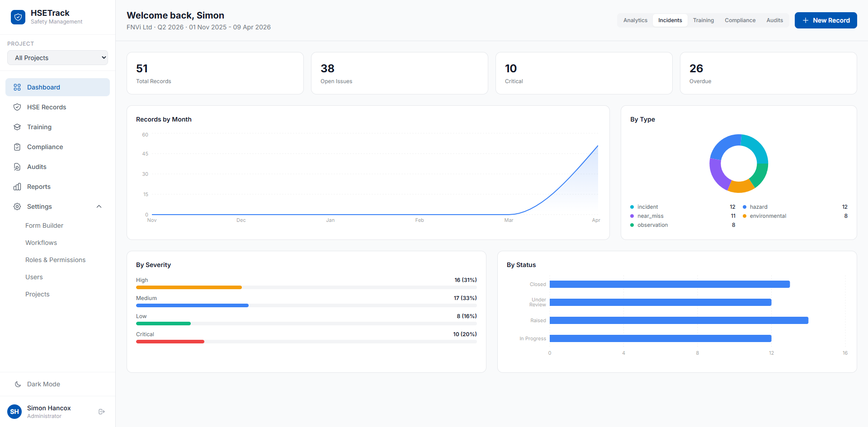Open the Dashboard grid icon
This screenshot has width=868, height=427.
[17, 87]
